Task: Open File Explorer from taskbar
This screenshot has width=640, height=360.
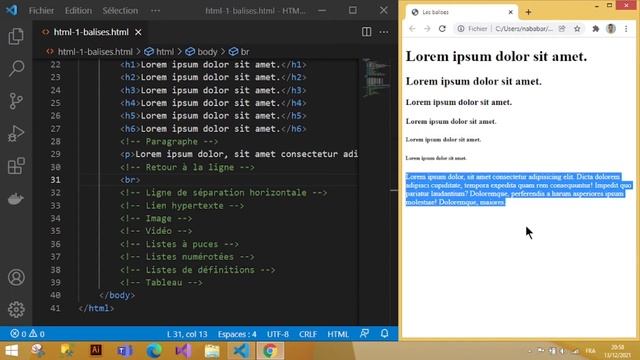Action: (212, 351)
